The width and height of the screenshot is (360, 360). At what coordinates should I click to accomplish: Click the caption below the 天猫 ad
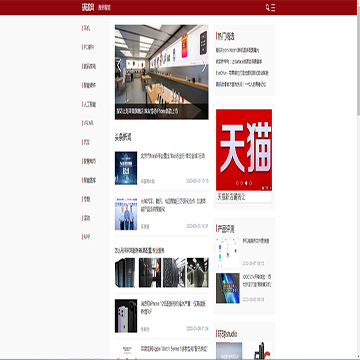click(x=232, y=197)
